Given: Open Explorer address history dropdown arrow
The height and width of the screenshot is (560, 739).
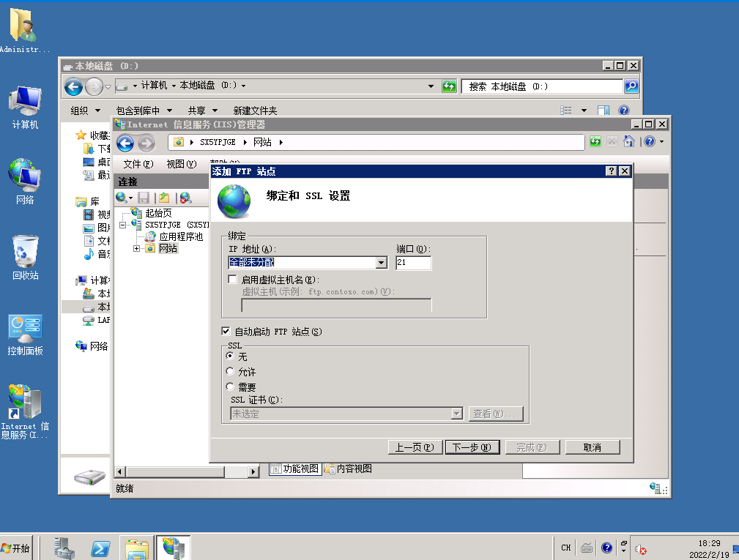Looking at the screenshot, I should 431,86.
